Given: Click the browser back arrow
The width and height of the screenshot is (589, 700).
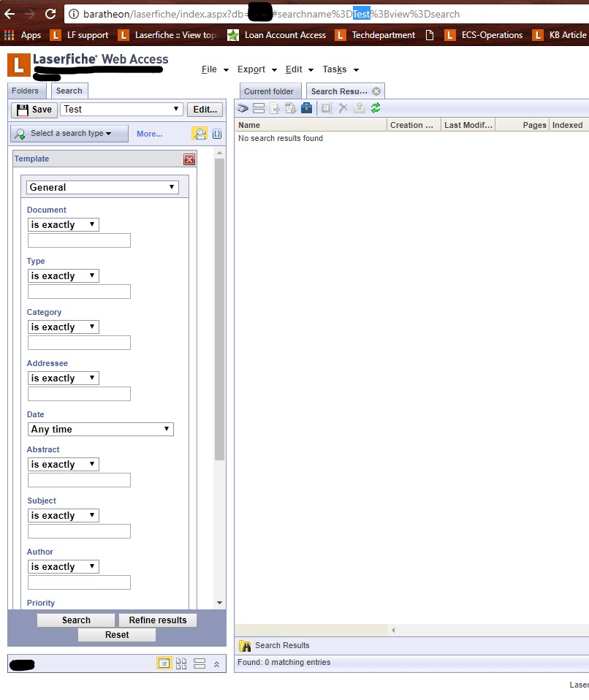Looking at the screenshot, I should 9,14.
